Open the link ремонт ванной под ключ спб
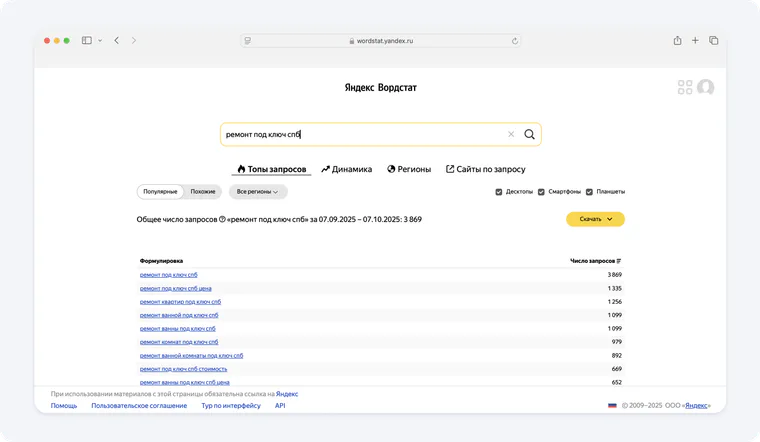The height and width of the screenshot is (442, 760). (x=179, y=315)
